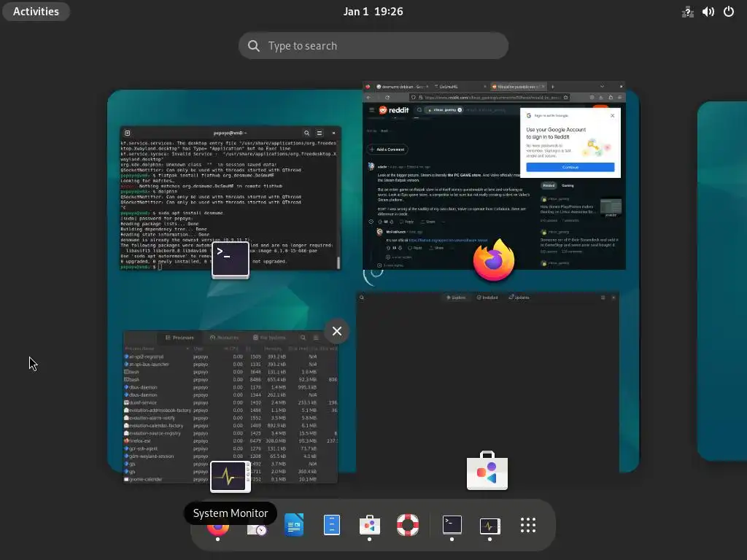Switch to the adjacent workspace on the right

722,281
